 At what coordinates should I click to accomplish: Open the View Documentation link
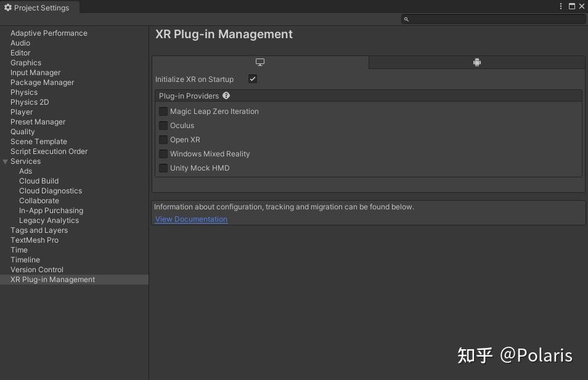point(191,219)
